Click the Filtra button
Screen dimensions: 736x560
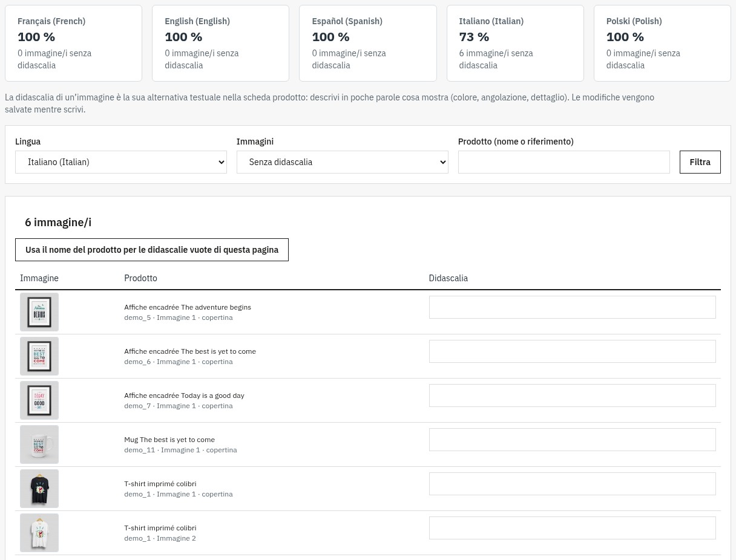700,162
